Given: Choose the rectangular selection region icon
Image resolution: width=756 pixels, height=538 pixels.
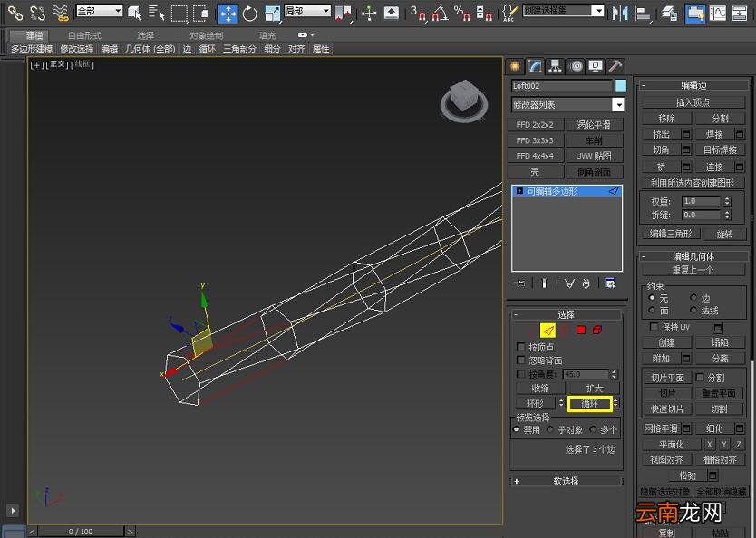Looking at the screenshot, I should tap(179, 13).
